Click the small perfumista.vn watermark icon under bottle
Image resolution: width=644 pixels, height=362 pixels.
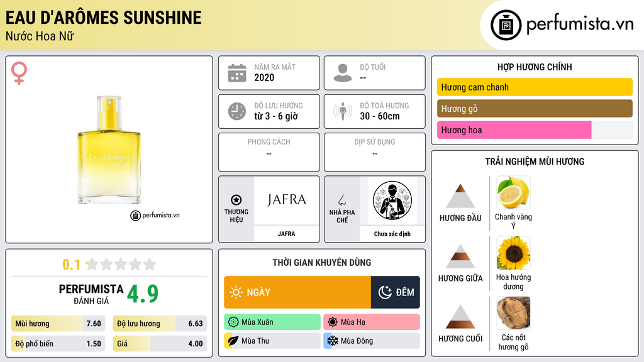pyautogui.click(x=136, y=216)
